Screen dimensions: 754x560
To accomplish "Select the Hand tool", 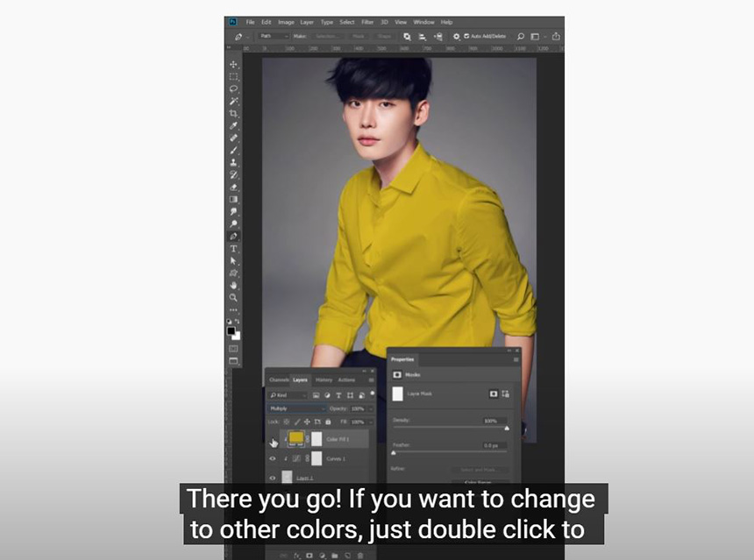I will (x=234, y=286).
